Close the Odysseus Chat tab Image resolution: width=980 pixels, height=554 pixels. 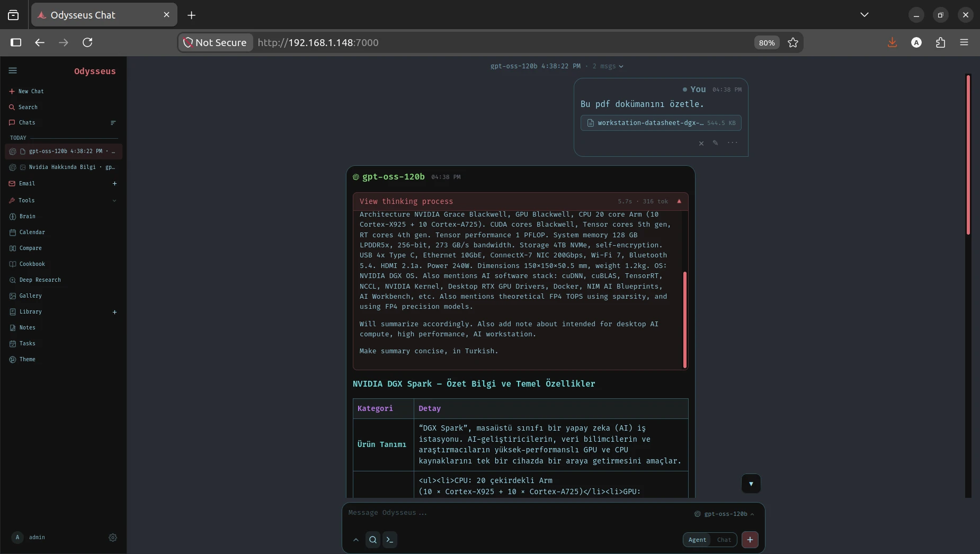click(x=166, y=15)
